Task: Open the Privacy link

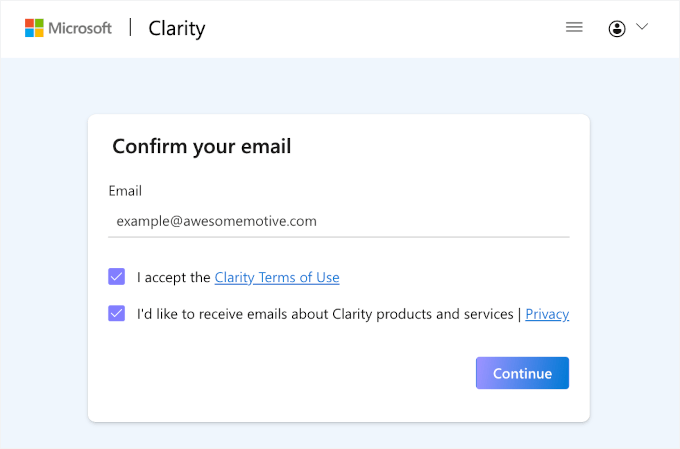Action: coord(547,314)
